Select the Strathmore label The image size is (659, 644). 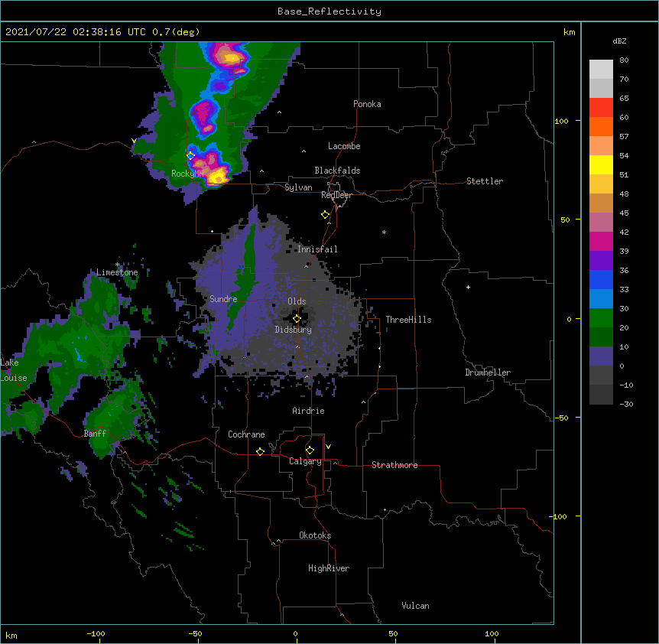click(394, 465)
